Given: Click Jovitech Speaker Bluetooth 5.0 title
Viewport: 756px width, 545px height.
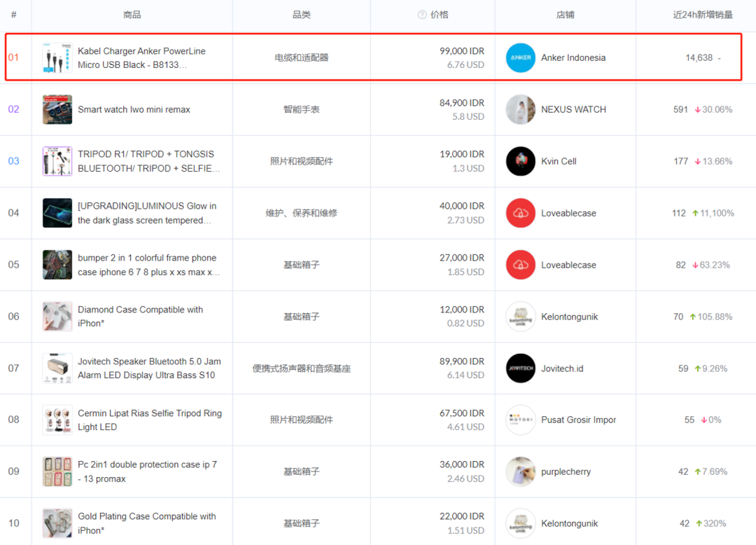Looking at the screenshot, I should (150, 368).
